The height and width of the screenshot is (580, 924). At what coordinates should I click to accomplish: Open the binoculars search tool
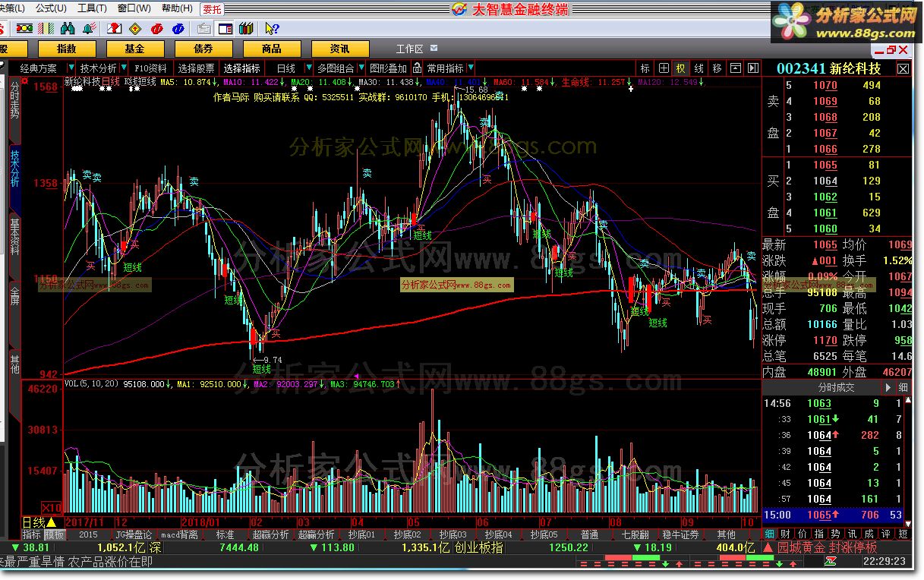68,29
